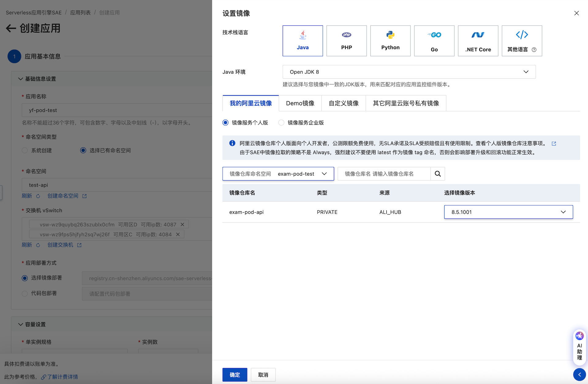Click the ALI_HUB source cell
This screenshot has height=384, width=588.
(390, 212)
